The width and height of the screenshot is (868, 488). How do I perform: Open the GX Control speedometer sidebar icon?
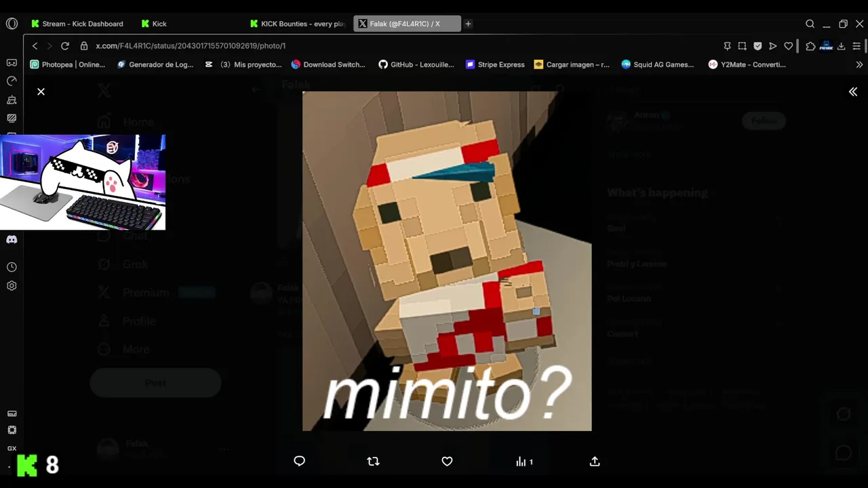coord(12,81)
